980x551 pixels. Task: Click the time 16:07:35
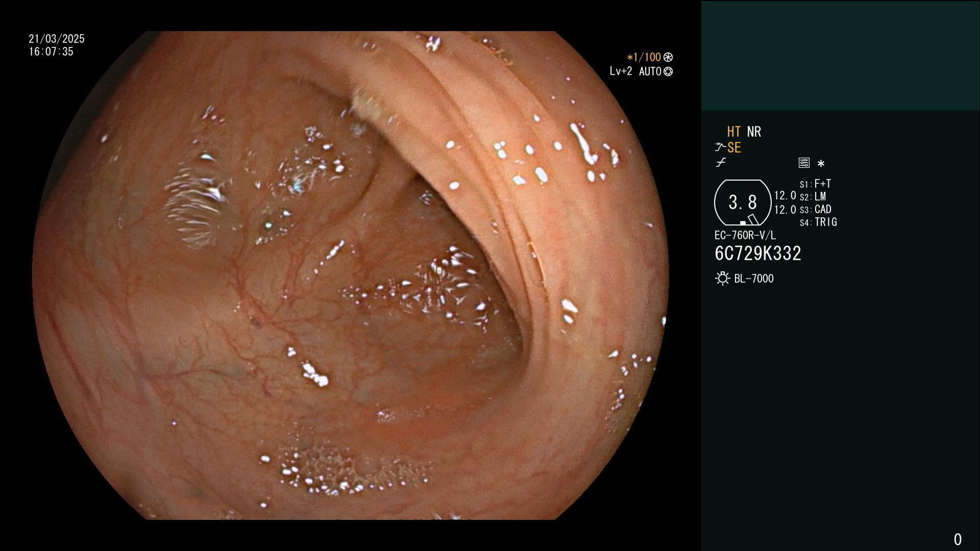(51, 52)
